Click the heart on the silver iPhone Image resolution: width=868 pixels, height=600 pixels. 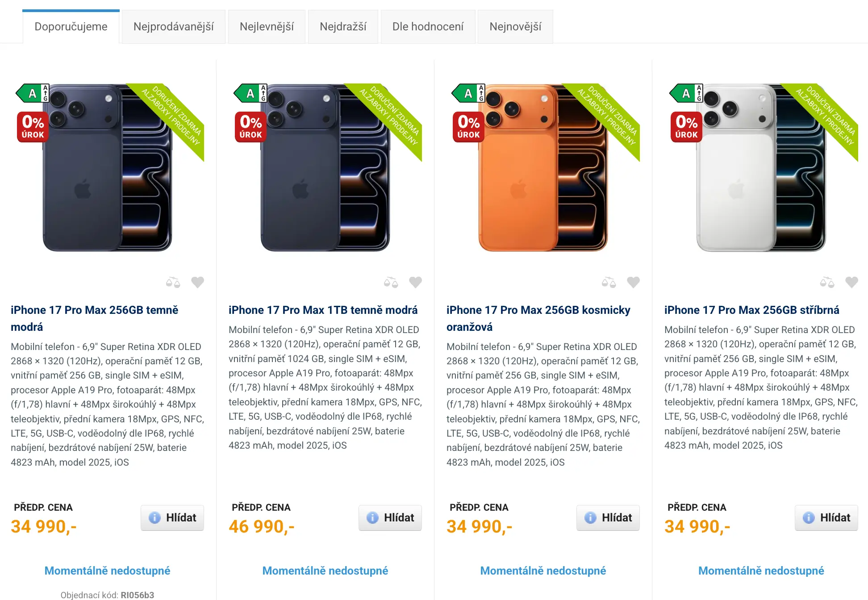tap(852, 282)
